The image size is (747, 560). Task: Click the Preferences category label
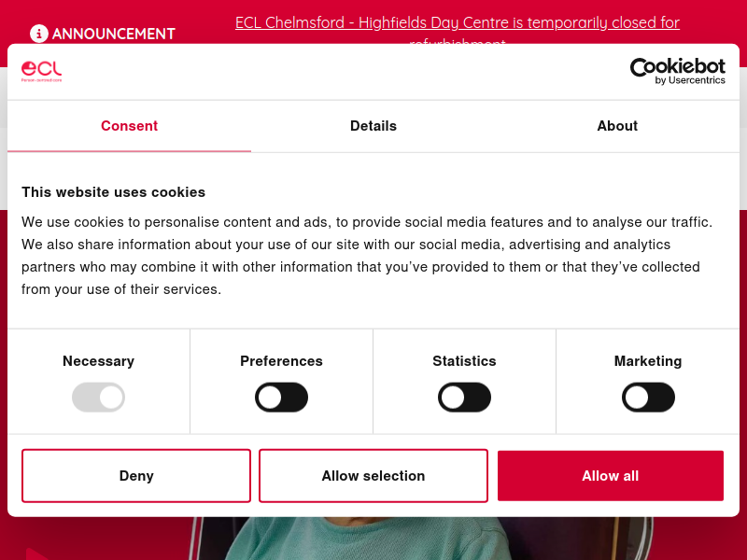pos(282,361)
